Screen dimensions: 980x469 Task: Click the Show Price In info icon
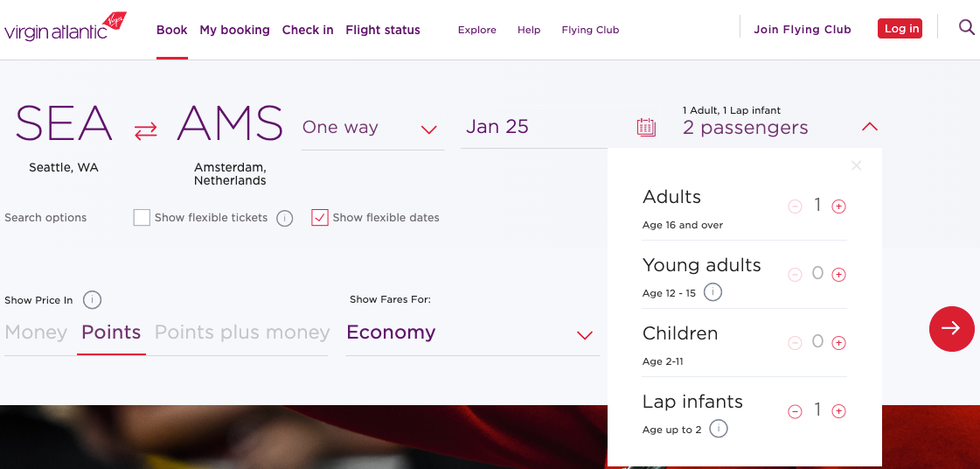click(x=92, y=300)
